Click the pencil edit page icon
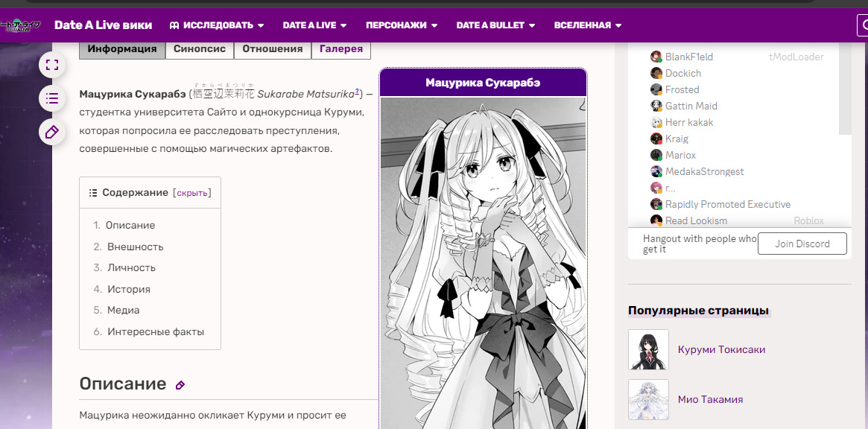Screen dimensions: 868x429 pyautogui.click(x=51, y=132)
